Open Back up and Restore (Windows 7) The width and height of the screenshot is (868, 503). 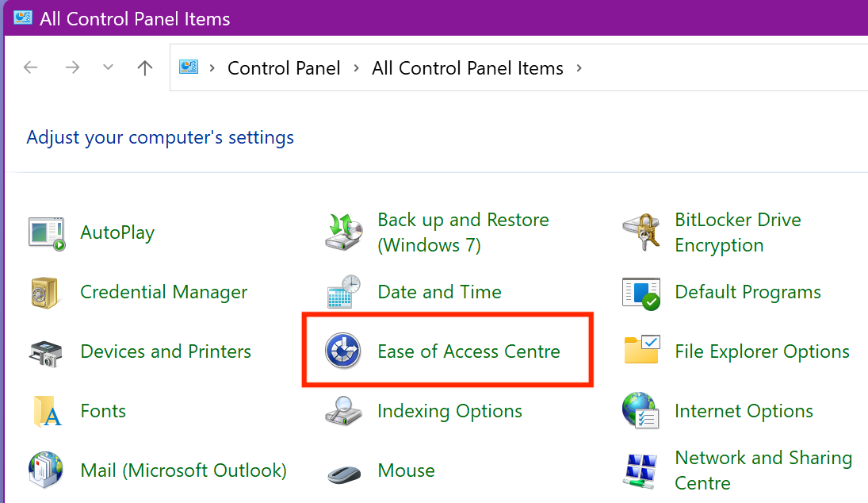[x=463, y=232]
